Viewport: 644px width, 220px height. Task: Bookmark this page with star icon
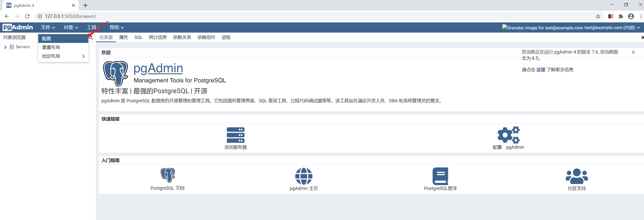point(598,16)
